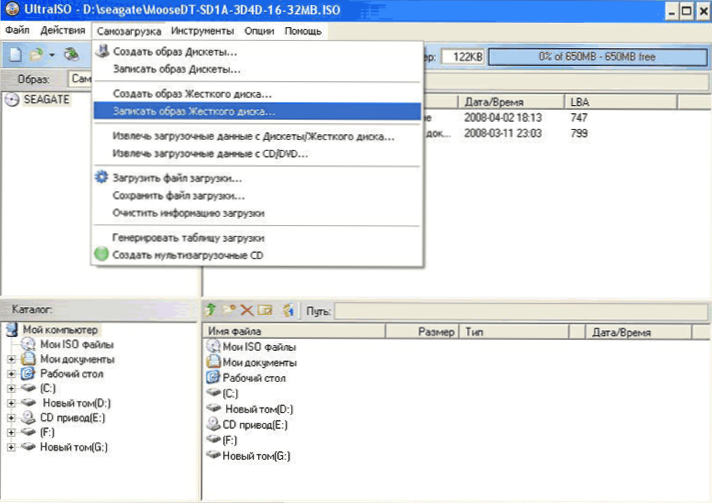Screen dimensions: 712x503
Task: Click the 2008-03-11 23:03 date cell
Action: click(503, 133)
